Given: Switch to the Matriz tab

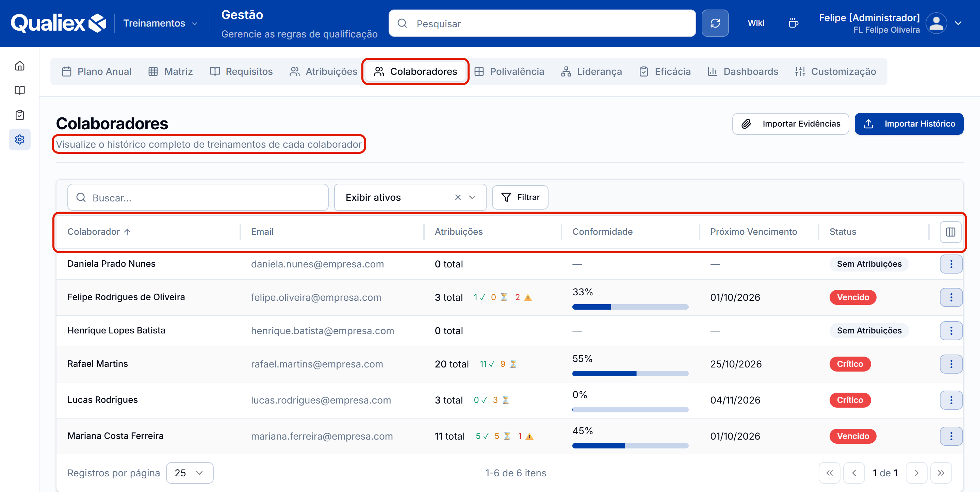Looking at the screenshot, I should pos(170,71).
